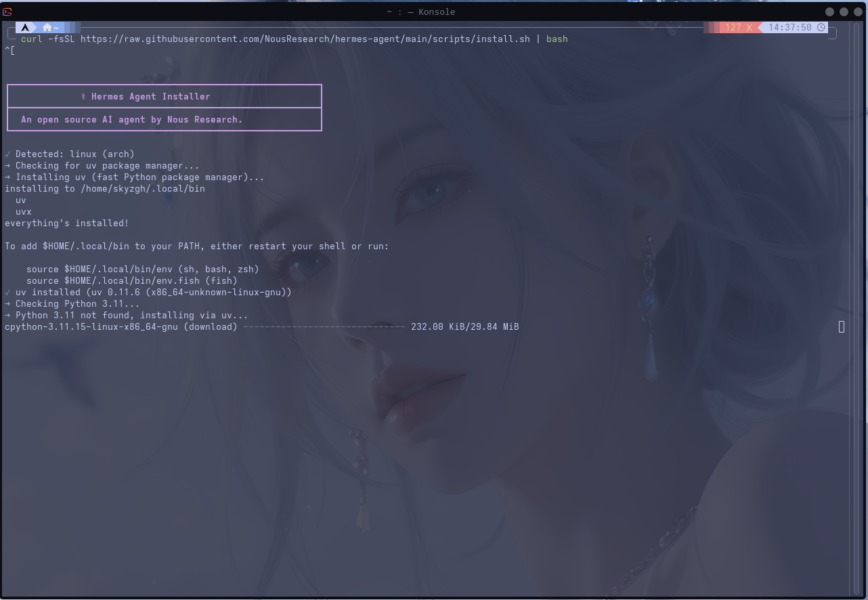Click the 'bash' text in the command line

[x=557, y=39]
